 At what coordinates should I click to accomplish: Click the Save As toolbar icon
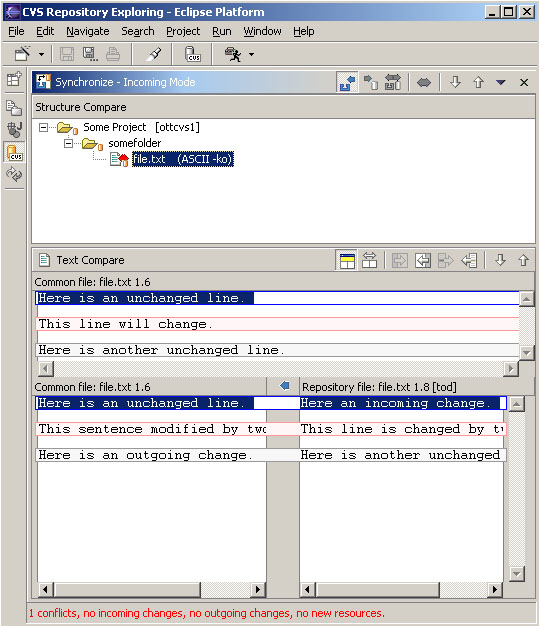(90, 53)
